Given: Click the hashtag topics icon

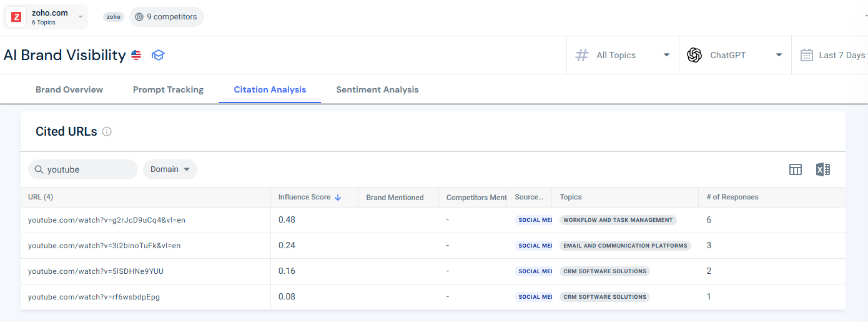Looking at the screenshot, I should [x=581, y=55].
